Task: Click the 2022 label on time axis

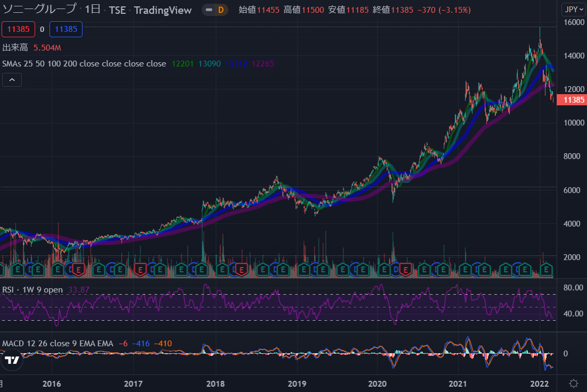Action: click(540, 384)
